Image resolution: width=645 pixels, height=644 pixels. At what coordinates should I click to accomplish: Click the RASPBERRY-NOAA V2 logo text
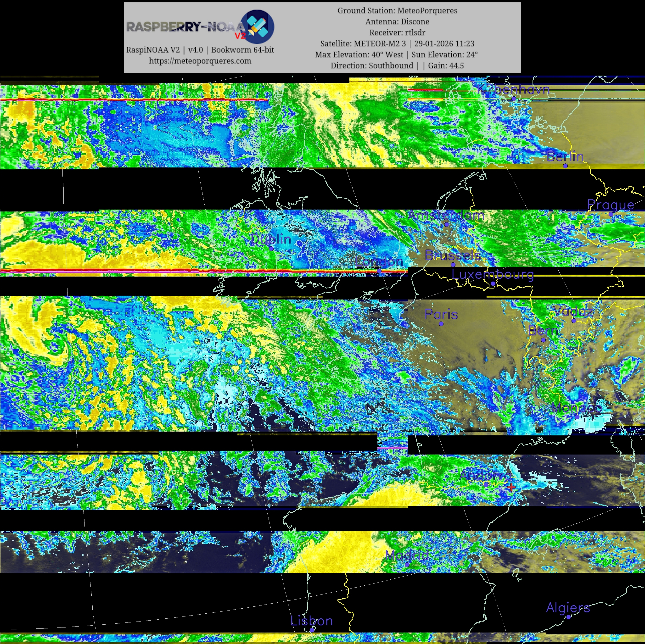(x=186, y=27)
